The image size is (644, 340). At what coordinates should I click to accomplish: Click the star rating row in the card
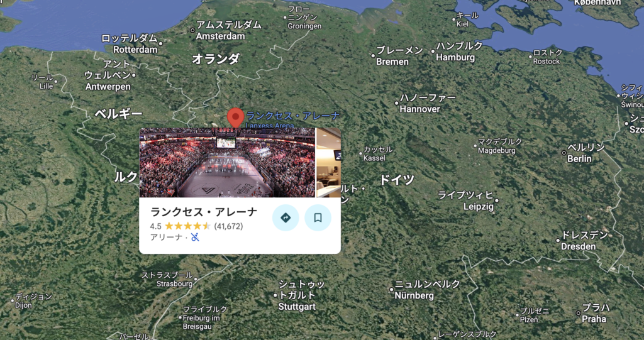196,226
